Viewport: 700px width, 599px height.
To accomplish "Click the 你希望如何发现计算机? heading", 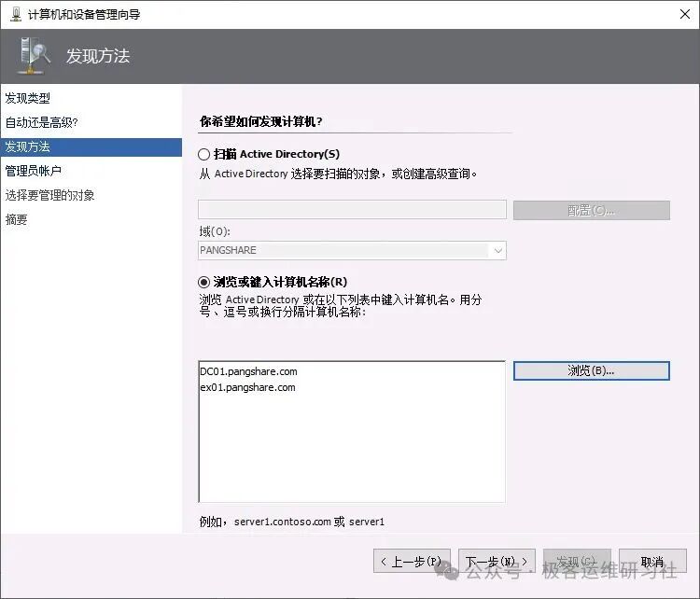I will (261, 121).
